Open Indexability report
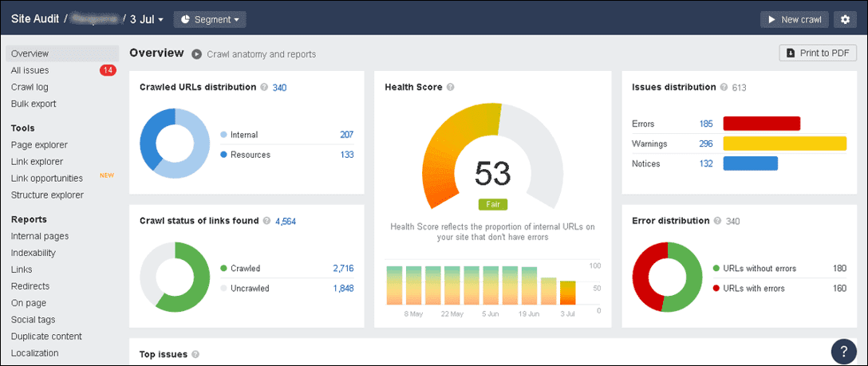 point(34,253)
